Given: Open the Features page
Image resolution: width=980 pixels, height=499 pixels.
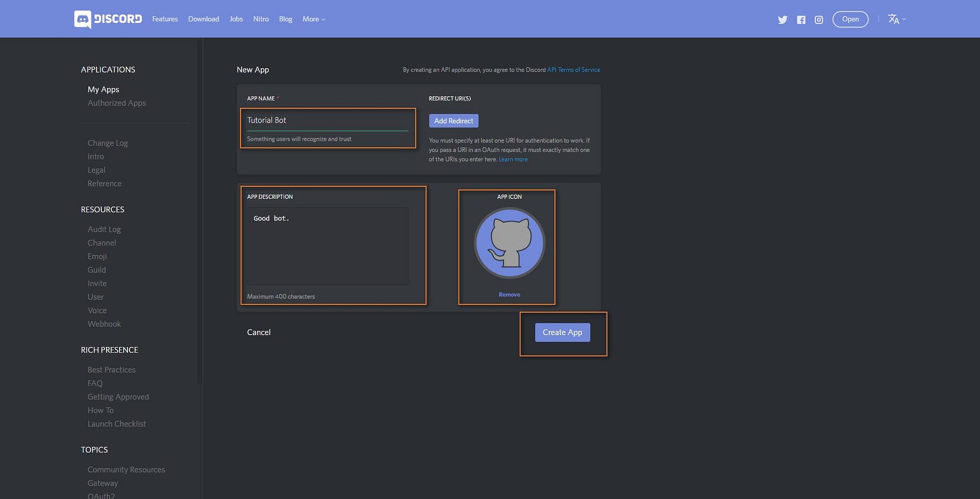Looking at the screenshot, I should (x=165, y=19).
